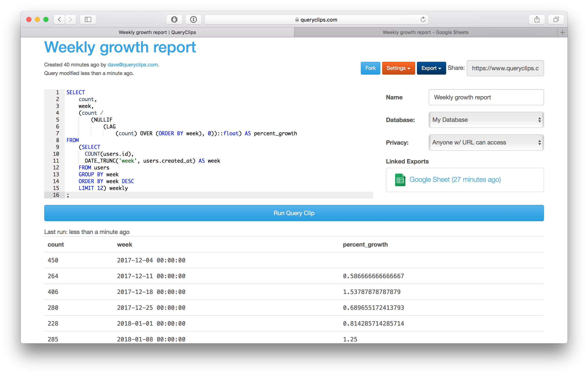This screenshot has height=375, width=588.
Task: Click the Name input field
Action: [486, 97]
